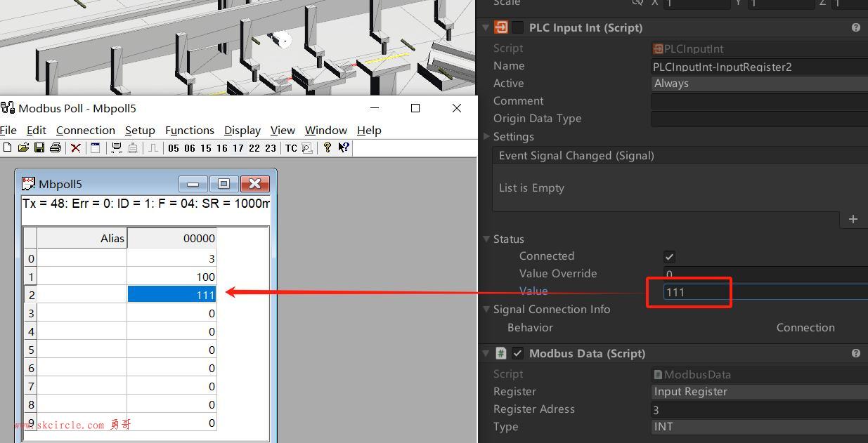The height and width of the screenshot is (443, 868).
Task: Click the Origin Data Type input field
Action: (x=760, y=119)
